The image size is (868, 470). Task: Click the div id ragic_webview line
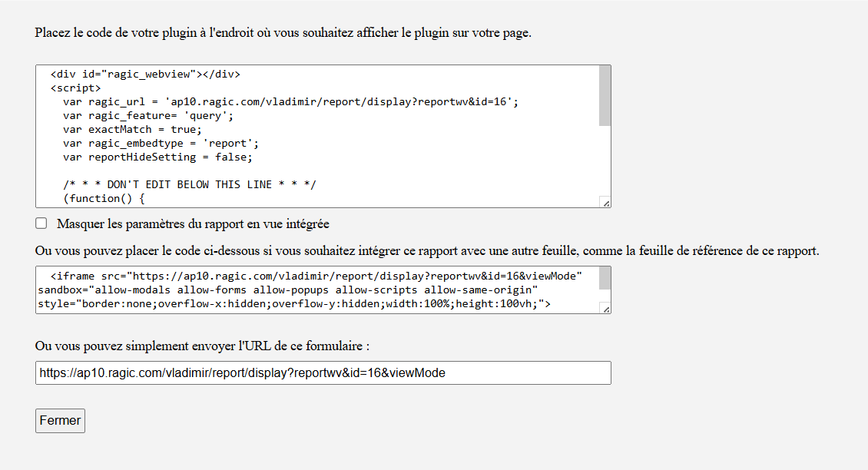[145, 74]
